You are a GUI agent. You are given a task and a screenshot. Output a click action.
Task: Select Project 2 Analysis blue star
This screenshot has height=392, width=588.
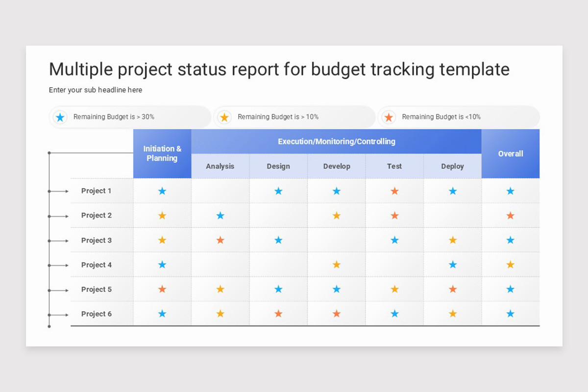(220, 216)
